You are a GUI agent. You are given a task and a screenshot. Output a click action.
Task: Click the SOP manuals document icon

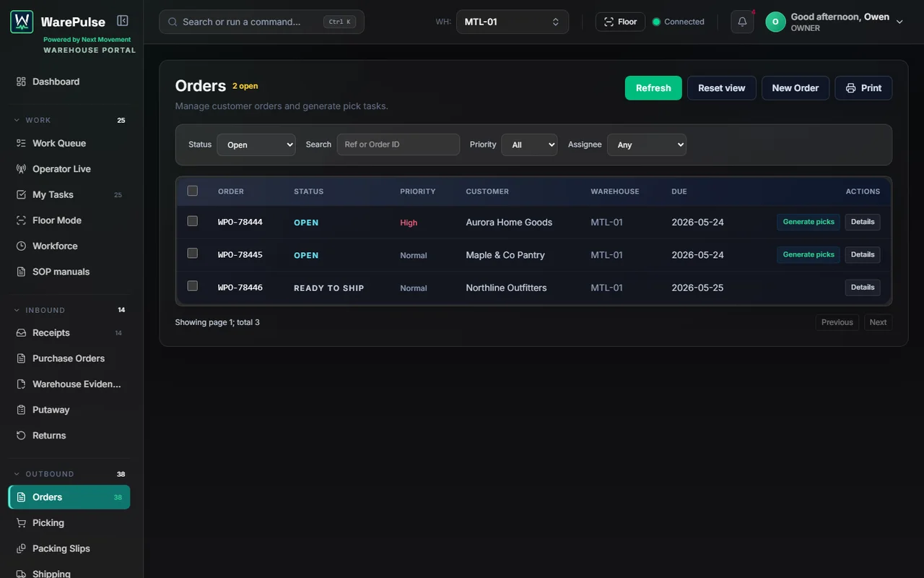click(21, 272)
